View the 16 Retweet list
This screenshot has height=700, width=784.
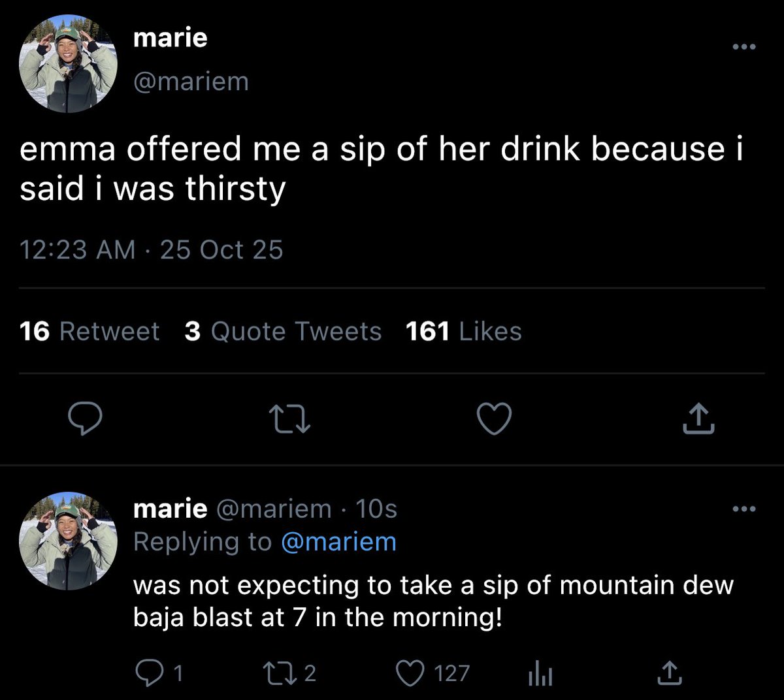tap(90, 332)
